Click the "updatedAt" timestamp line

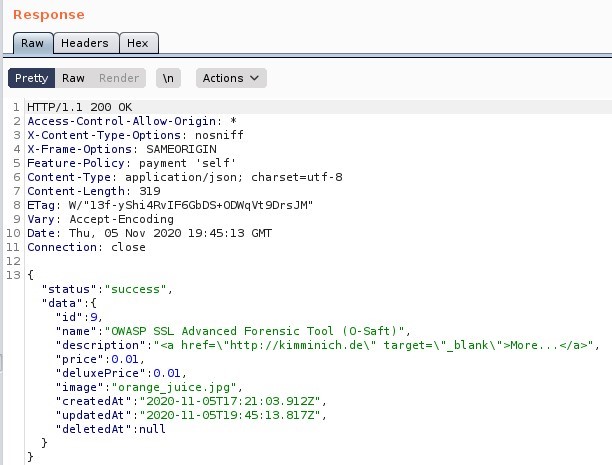point(191,415)
